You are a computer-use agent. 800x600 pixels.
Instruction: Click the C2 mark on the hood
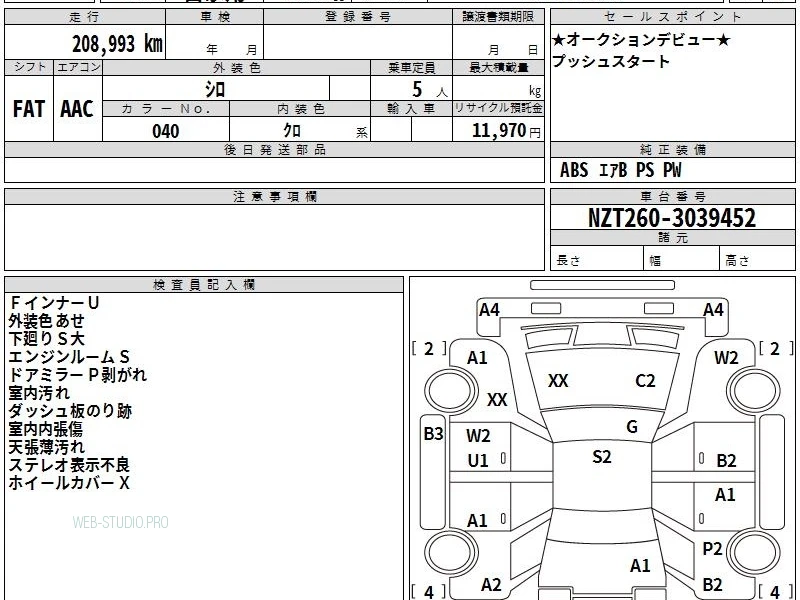[645, 381]
